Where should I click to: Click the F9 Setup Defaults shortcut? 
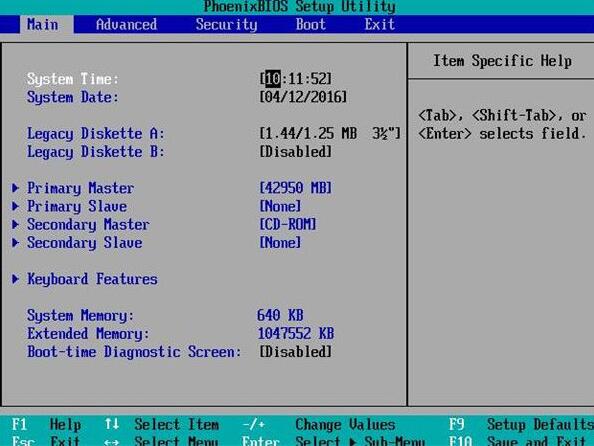pyautogui.click(x=521, y=424)
